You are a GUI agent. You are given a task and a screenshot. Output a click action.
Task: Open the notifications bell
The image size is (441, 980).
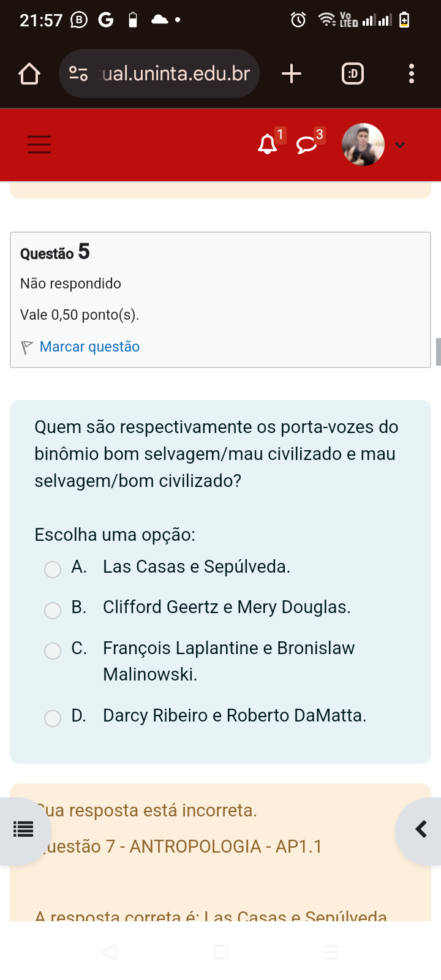[267, 145]
